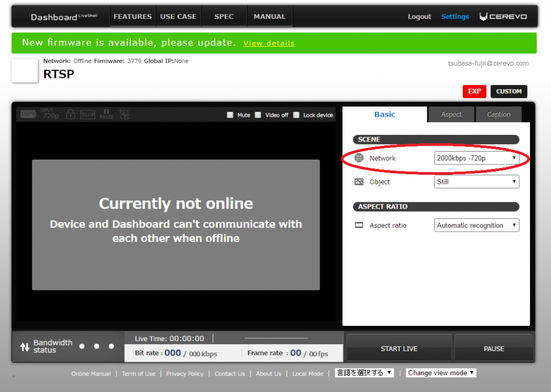Check the Video off checkbox
551x392 pixels.
tap(258, 115)
